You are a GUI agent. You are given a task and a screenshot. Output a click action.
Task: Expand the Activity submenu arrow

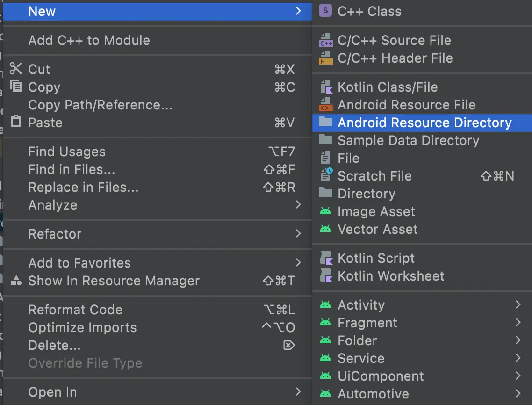point(518,305)
